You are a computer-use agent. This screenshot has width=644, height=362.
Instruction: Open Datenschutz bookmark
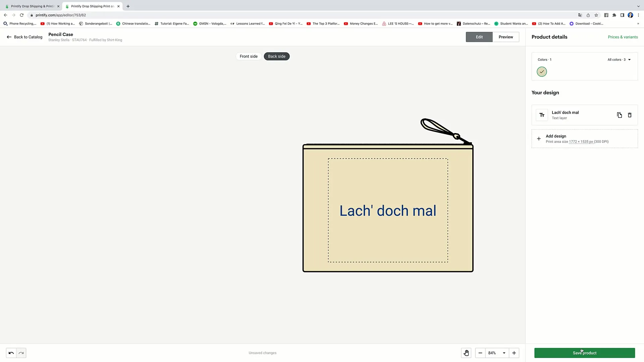474,23
